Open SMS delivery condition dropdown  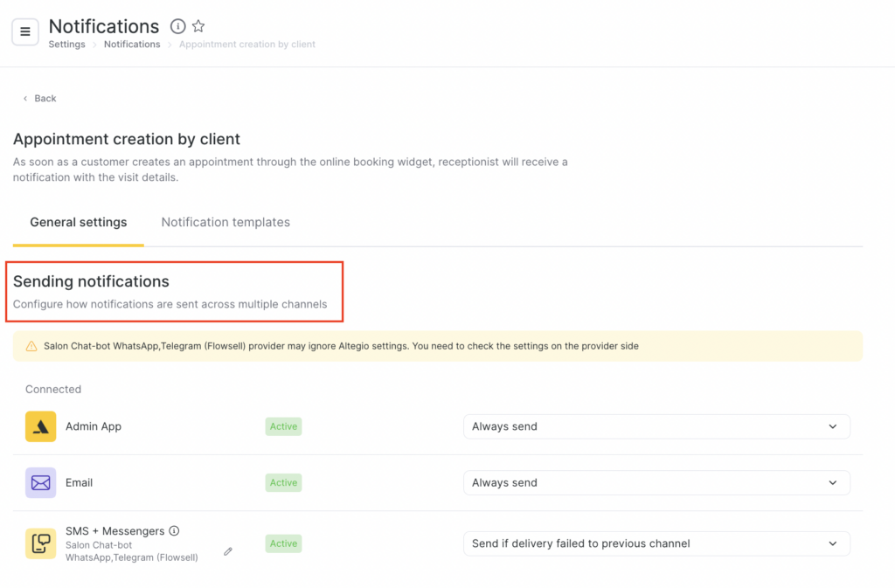656,543
